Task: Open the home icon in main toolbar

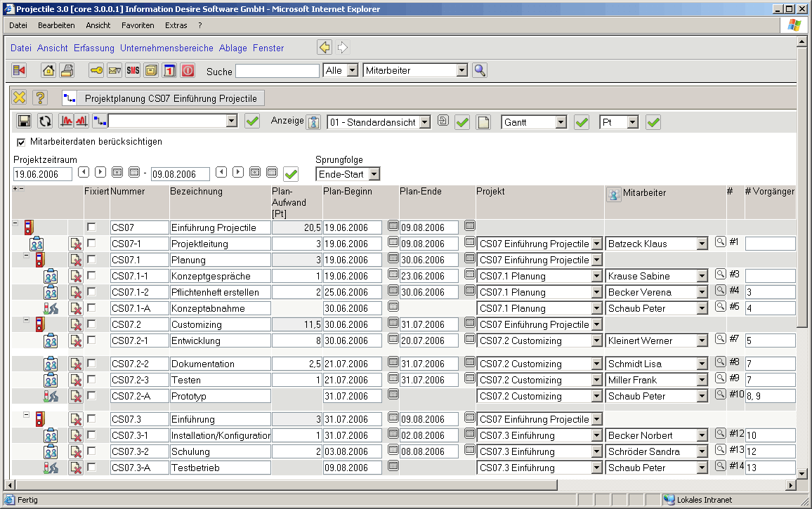Action: click(48, 70)
